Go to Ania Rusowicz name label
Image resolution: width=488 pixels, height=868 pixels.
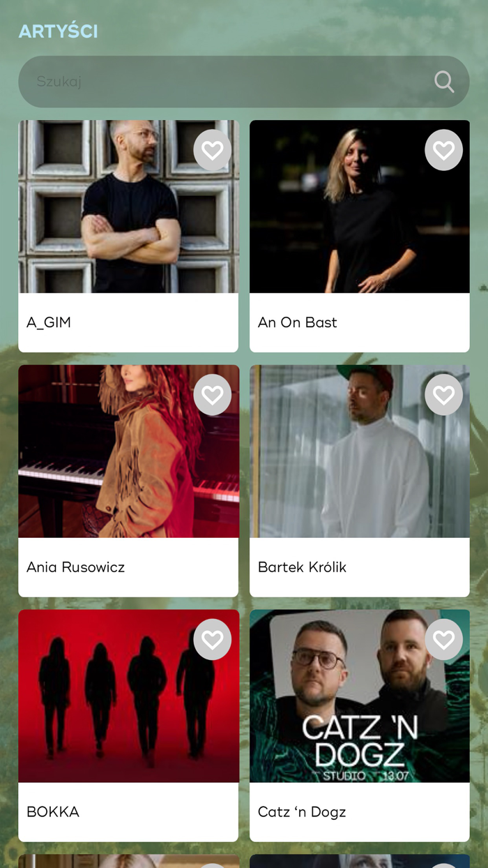pyautogui.click(x=76, y=567)
